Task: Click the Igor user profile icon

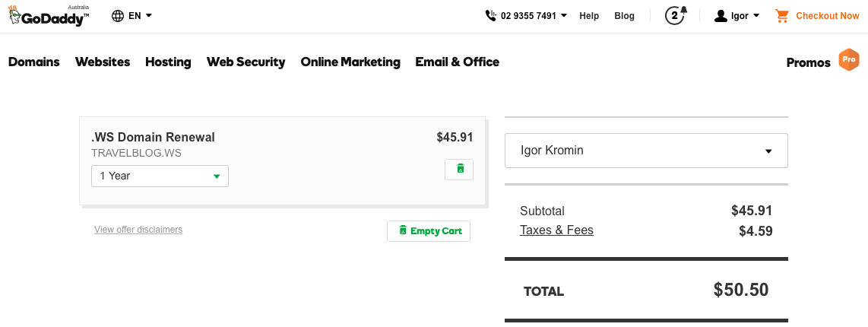Action: tap(721, 15)
